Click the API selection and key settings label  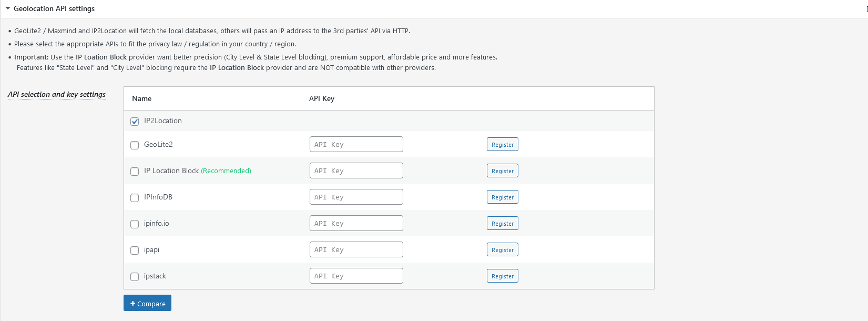coord(57,94)
